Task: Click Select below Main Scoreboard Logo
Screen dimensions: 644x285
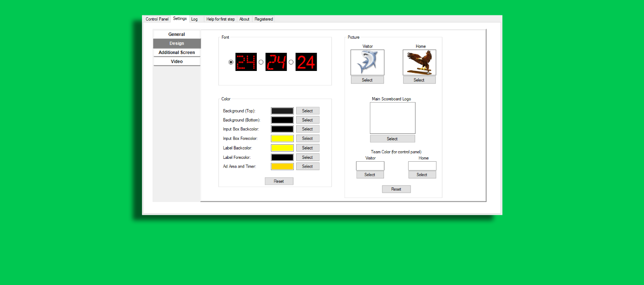Action: click(x=392, y=139)
